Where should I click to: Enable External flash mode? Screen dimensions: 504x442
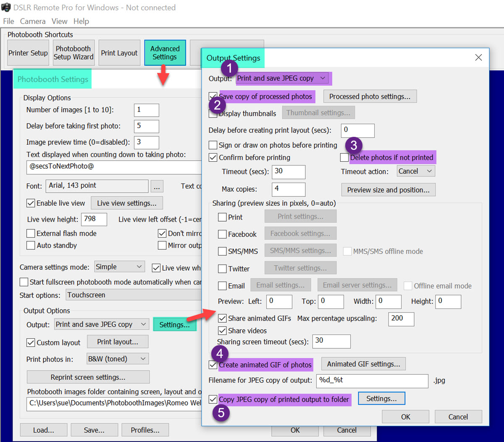coord(31,233)
